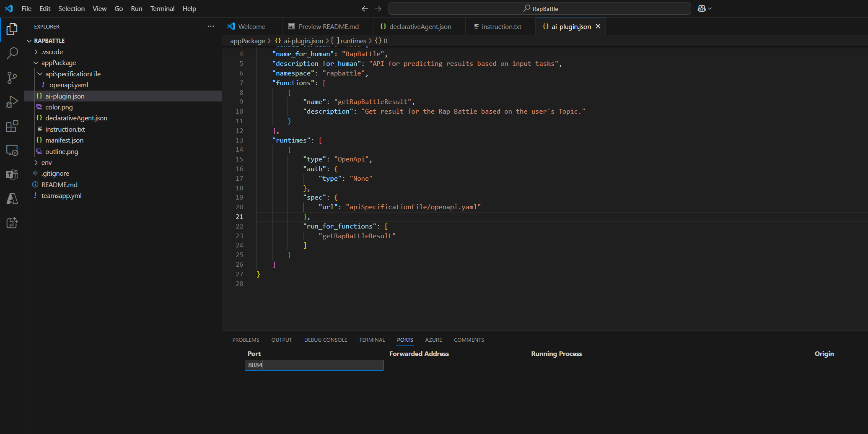
Task: Go back with the left arrow
Action: tap(365, 9)
